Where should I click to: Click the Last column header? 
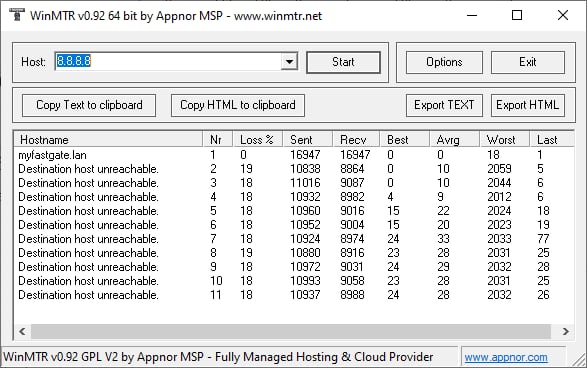551,140
